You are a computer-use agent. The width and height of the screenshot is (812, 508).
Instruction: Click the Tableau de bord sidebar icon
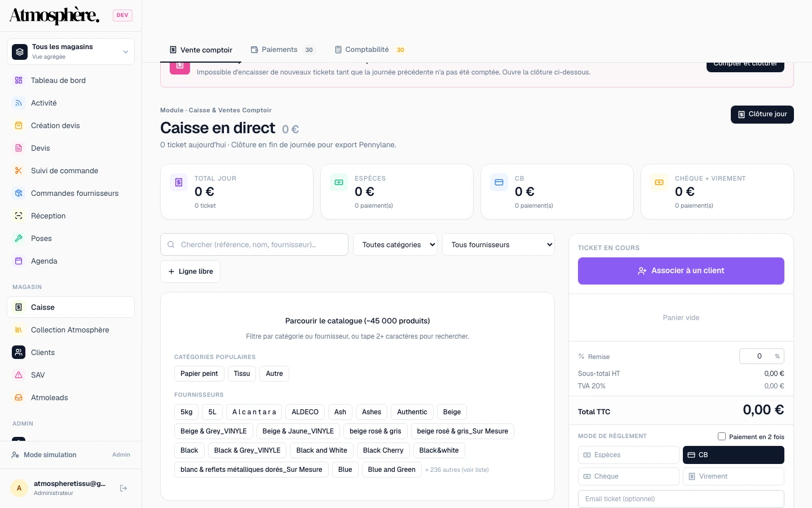[x=19, y=80]
